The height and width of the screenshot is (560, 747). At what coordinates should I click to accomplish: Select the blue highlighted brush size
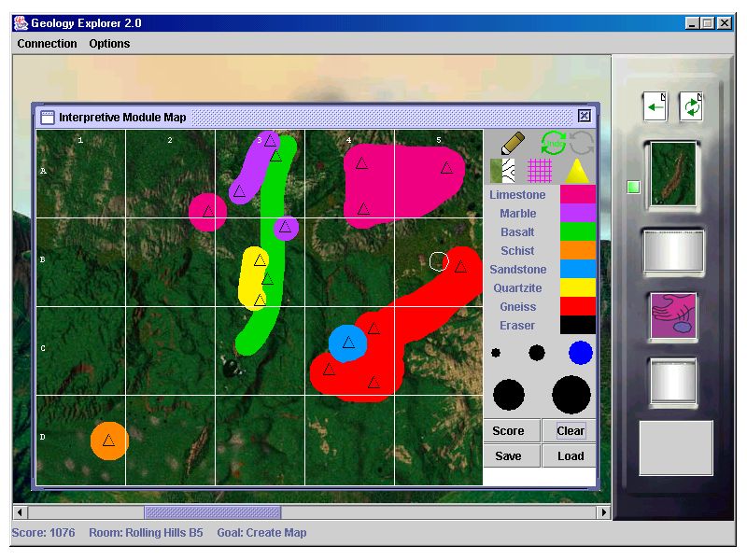click(581, 353)
